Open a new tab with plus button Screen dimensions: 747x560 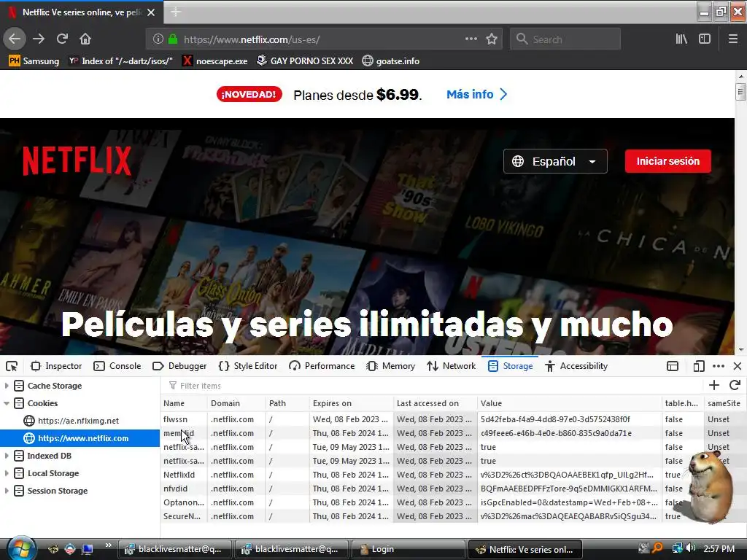tap(175, 12)
